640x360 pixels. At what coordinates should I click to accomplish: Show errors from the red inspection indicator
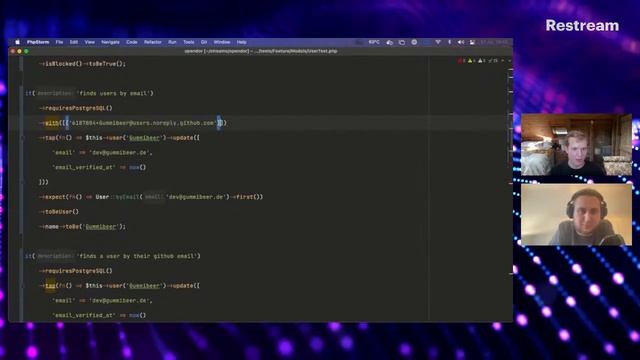tap(461, 61)
